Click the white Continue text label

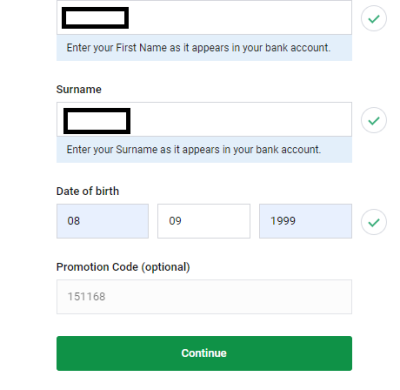204,353
